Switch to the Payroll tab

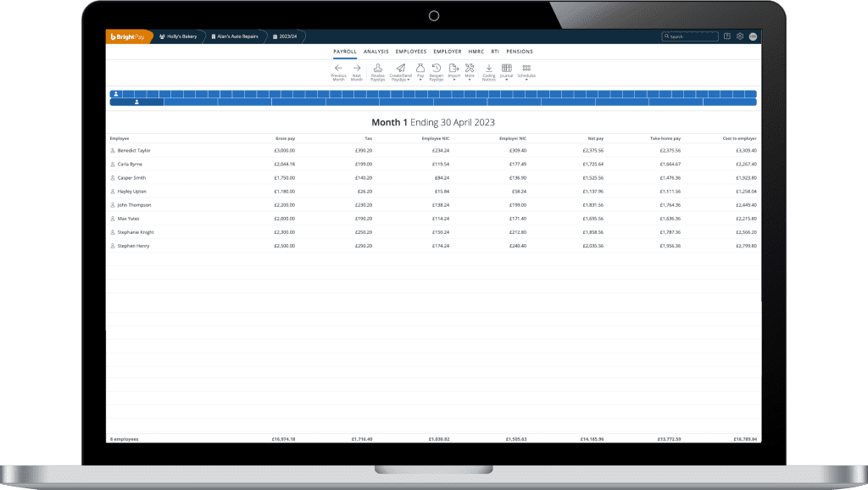click(345, 52)
